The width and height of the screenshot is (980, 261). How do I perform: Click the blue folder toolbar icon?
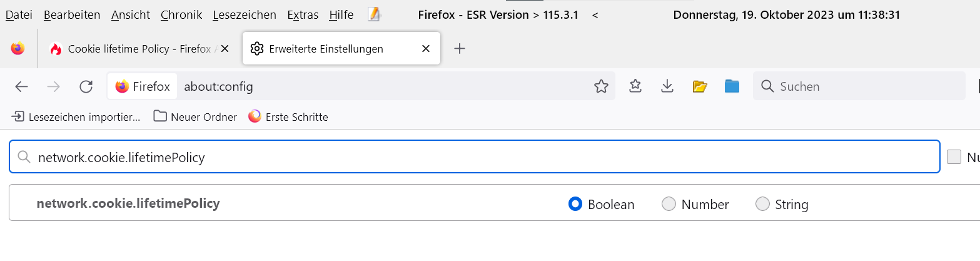pyautogui.click(x=732, y=86)
